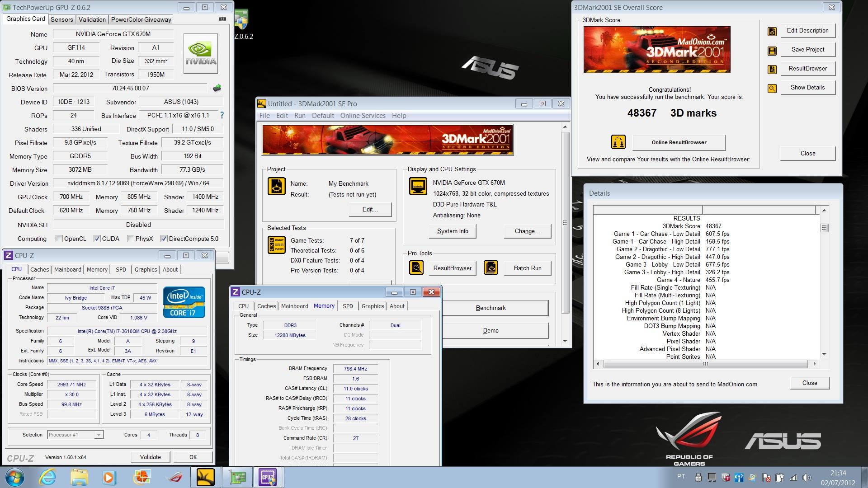Click the System Info button
Viewport: 868px width, 488px height.
coord(453,231)
